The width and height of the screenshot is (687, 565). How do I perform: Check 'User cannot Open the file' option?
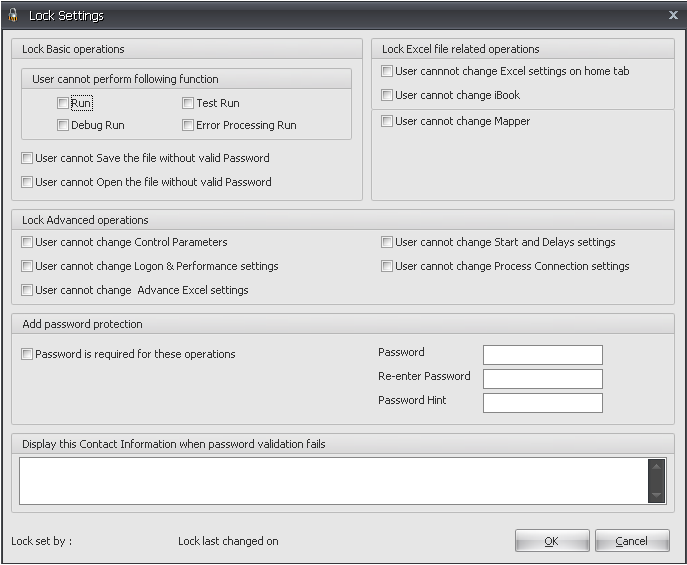(x=27, y=182)
